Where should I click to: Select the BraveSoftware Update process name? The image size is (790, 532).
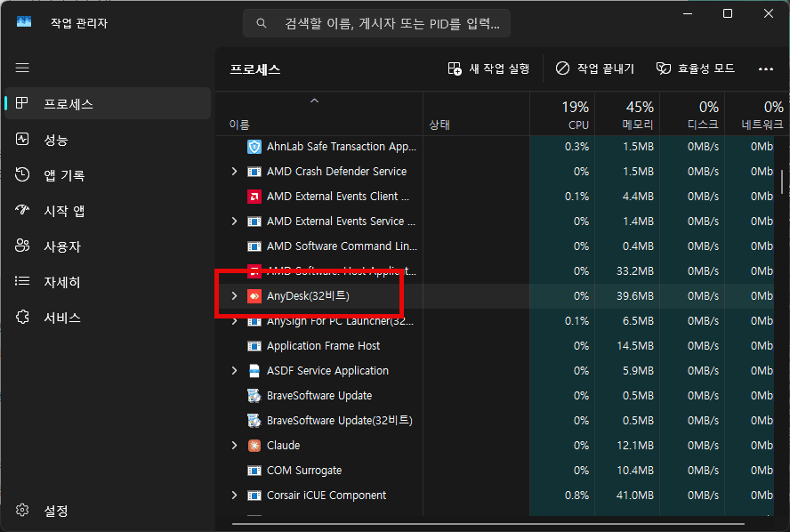[x=318, y=396]
